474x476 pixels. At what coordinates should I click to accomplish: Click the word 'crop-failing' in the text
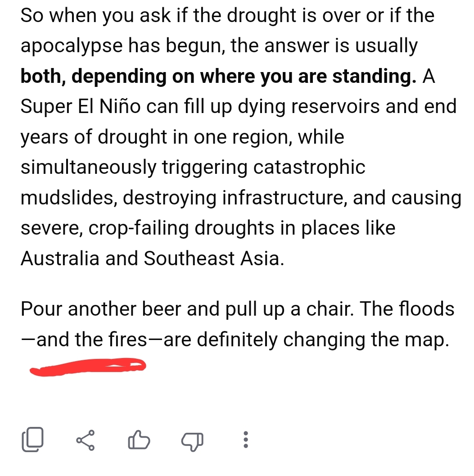138,229
